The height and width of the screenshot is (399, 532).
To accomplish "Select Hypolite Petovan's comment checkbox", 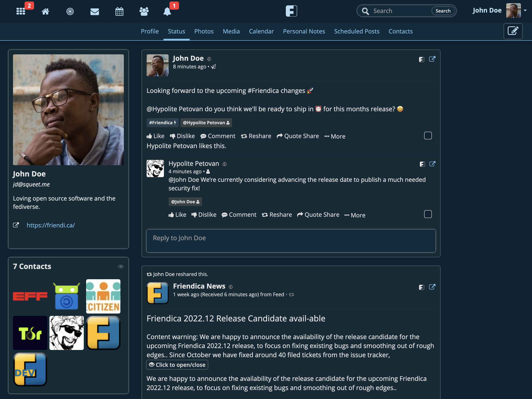I will tap(428, 214).
